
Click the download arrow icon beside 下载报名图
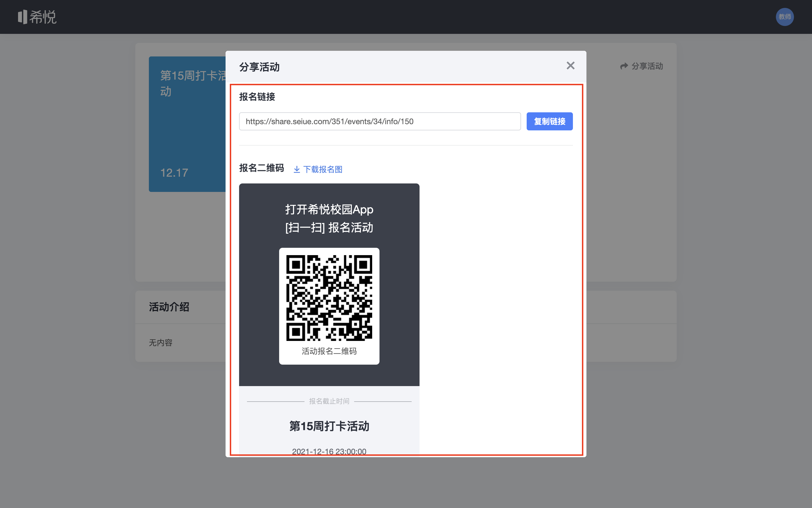[x=297, y=169]
